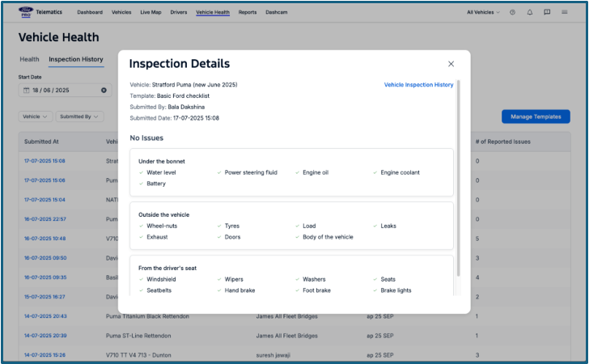Open notifications bell icon
This screenshot has width=589, height=364.
pyautogui.click(x=530, y=12)
